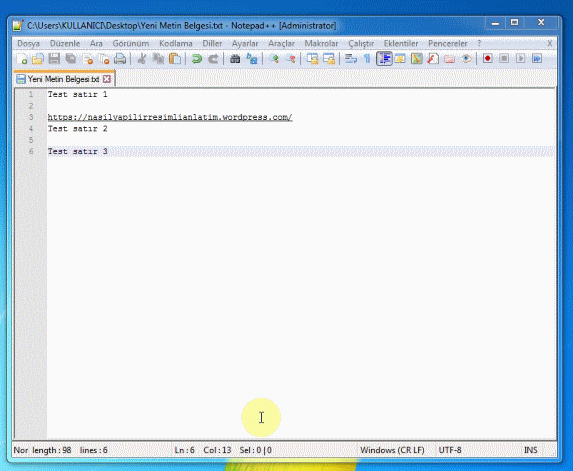The width and height of the screenshot is (573, 471).
Task: Click the Open file folder icon
Action: [38, 58]
